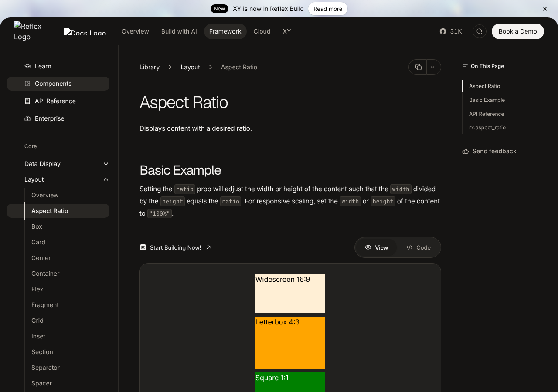Click the Start Building Now arrow icon

coord(208,247)
